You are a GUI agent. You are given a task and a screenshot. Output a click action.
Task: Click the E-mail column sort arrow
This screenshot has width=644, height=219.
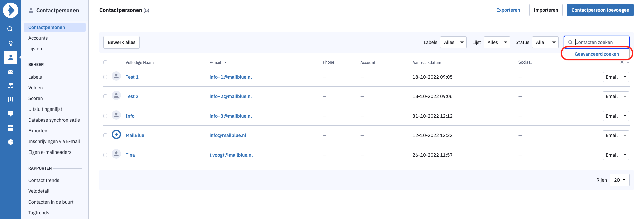point(226,63)
